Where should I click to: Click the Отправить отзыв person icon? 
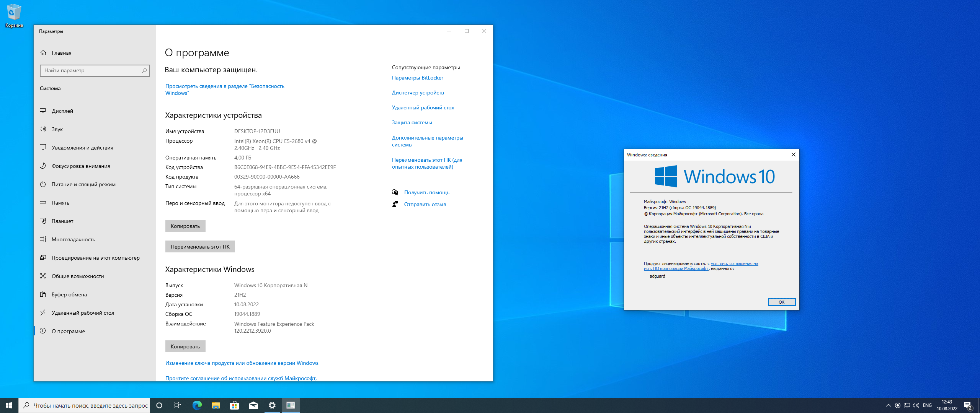click(395, 204)
